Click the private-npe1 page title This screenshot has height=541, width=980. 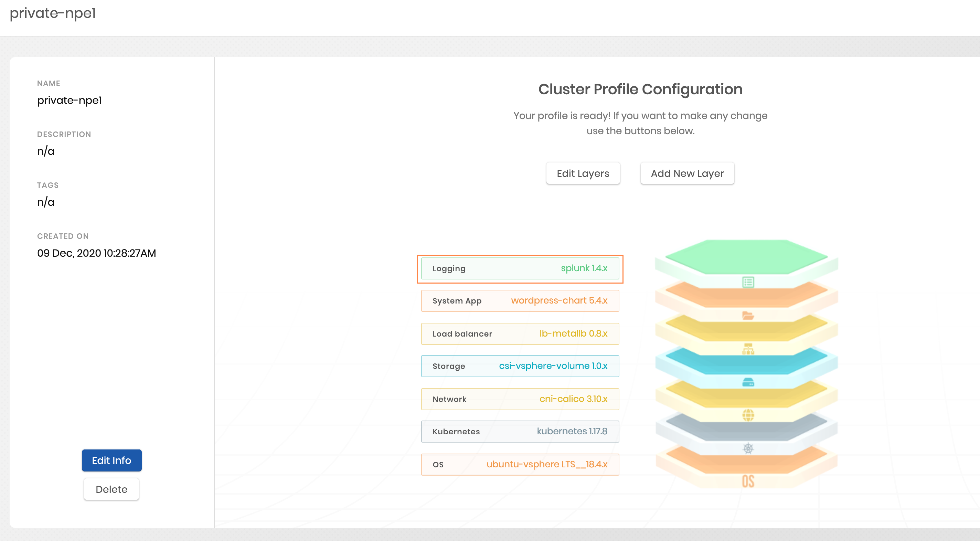coord(53,14)
